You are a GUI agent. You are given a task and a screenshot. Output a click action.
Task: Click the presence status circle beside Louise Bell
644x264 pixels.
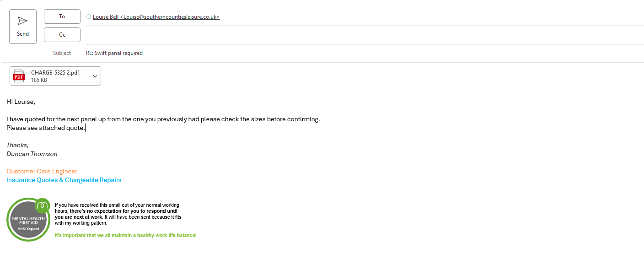89,17
